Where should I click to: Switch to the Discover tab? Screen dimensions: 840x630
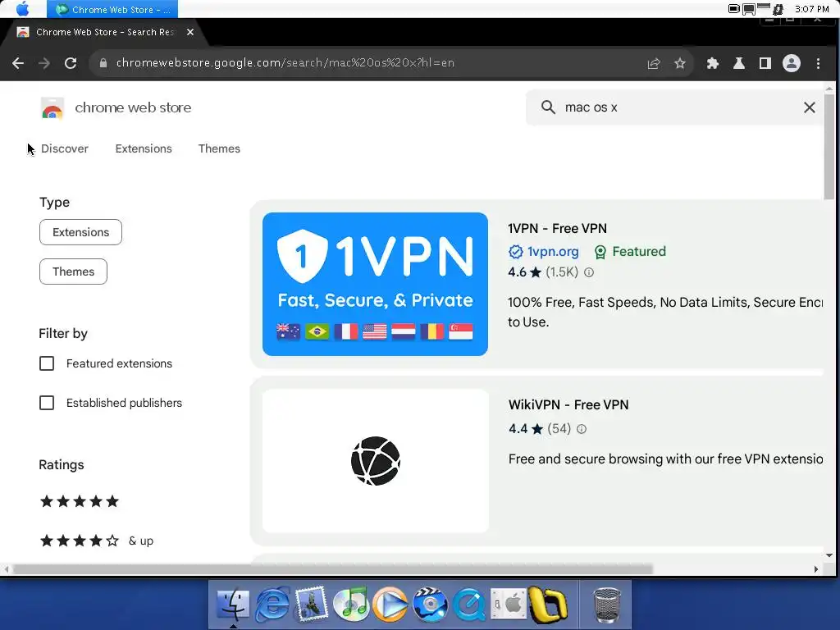(64, 148)
